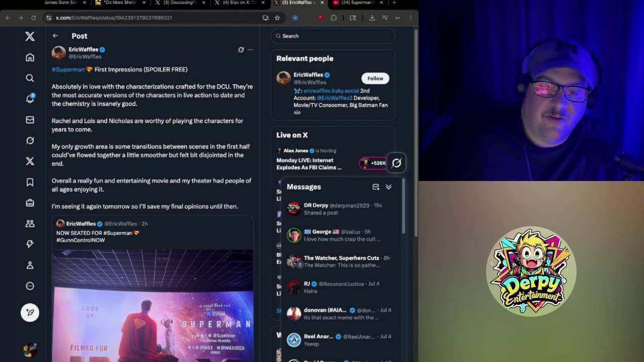
Task: Open account avatar at sidebar bottom
Action: (x=30, y=349)
